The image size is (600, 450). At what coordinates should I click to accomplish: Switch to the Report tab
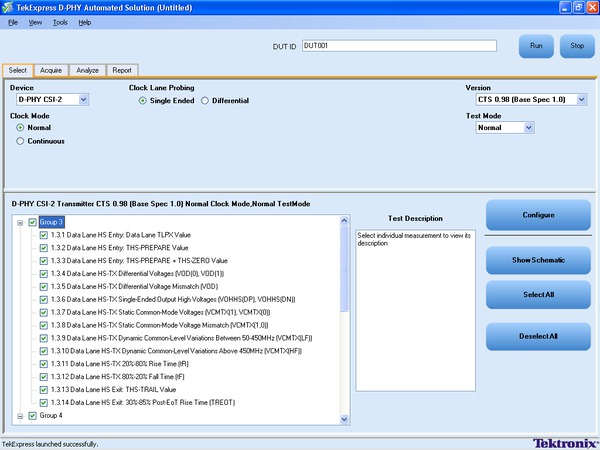tap(121, 71)
